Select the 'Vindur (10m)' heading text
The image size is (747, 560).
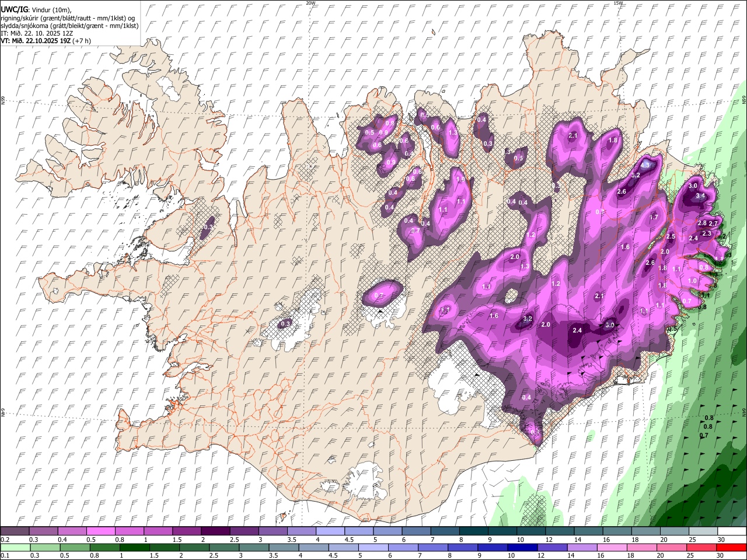[51, 10]
